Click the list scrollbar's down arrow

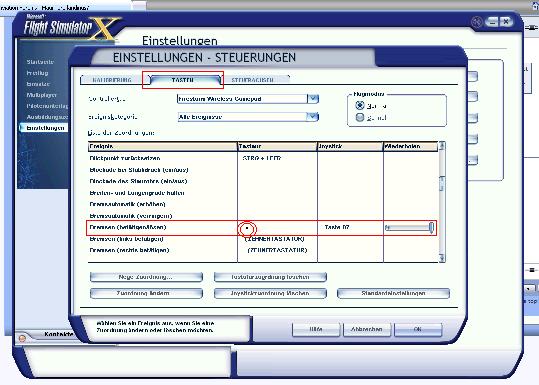coord(442,258)
